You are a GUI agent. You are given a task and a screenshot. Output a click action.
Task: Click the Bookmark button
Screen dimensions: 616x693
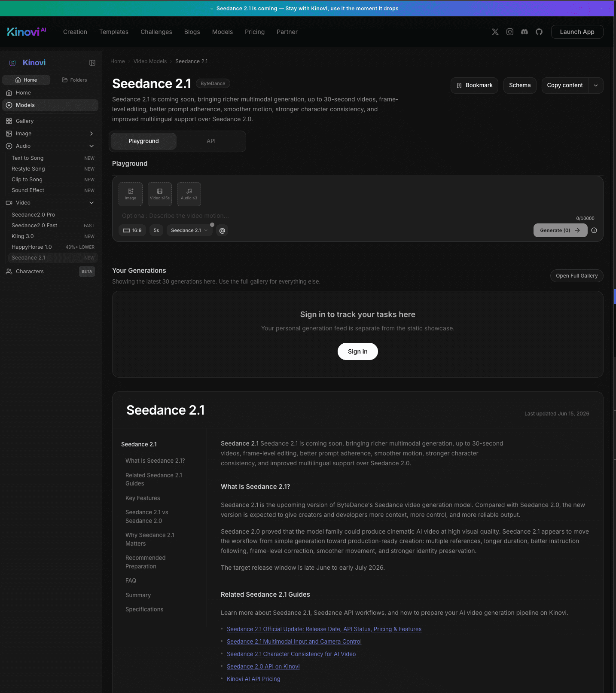pyautogui.click(x=474, y=85)
